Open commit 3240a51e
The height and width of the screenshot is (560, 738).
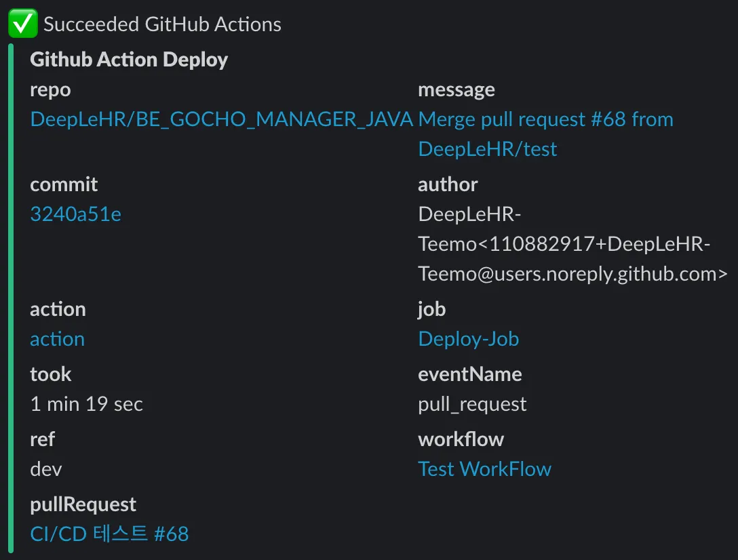click(x=76, y=215)
